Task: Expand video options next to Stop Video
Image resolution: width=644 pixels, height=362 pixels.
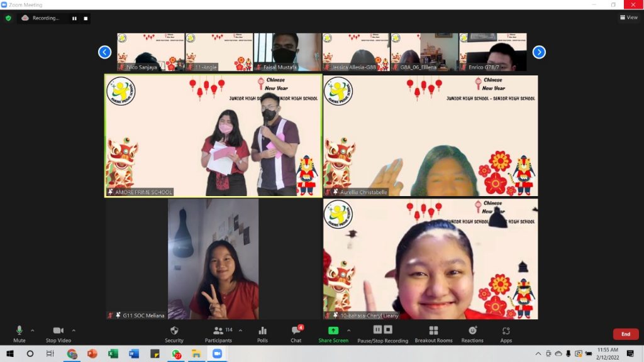Action: pyautogui.click(x=74, y=330)
